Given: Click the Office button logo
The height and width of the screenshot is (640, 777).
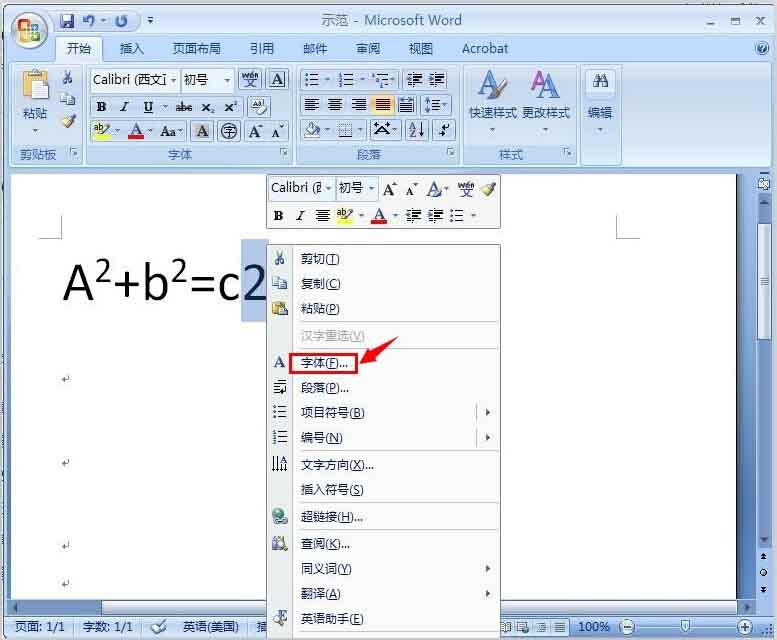Looking at the screenshot, I should click(x=29, y=29).
